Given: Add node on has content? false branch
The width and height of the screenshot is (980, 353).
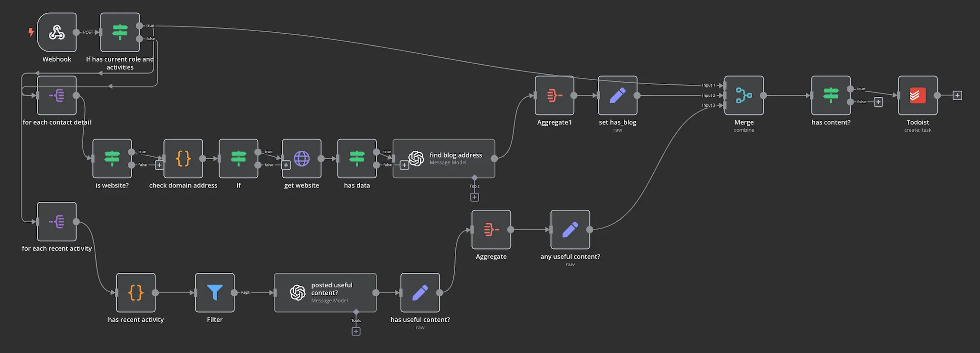Looking at the screenshot, I should (x=878, y=102).
